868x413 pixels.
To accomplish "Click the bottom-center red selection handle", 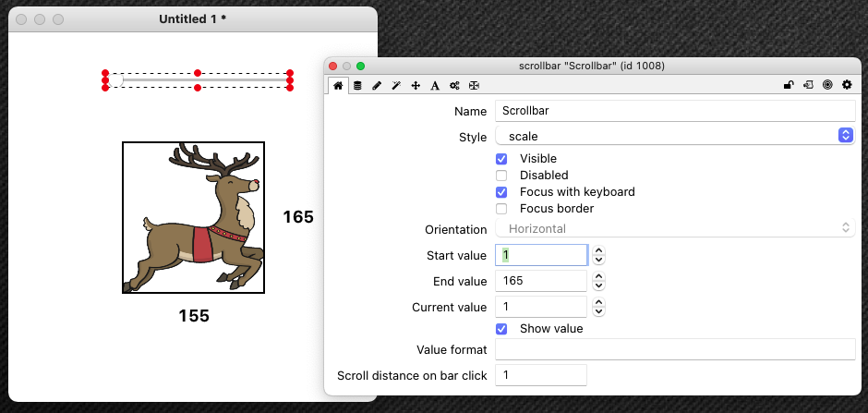I will click(198, 88).
